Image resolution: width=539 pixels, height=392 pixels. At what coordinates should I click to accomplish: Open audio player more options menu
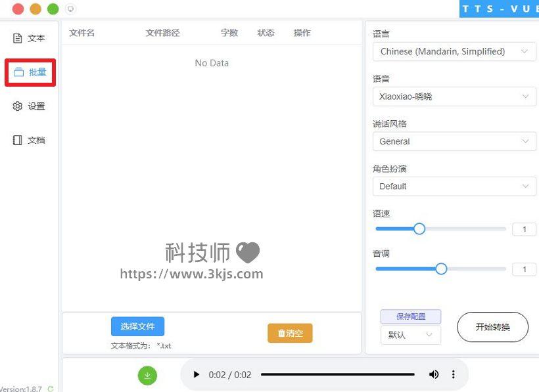point(454,374)
